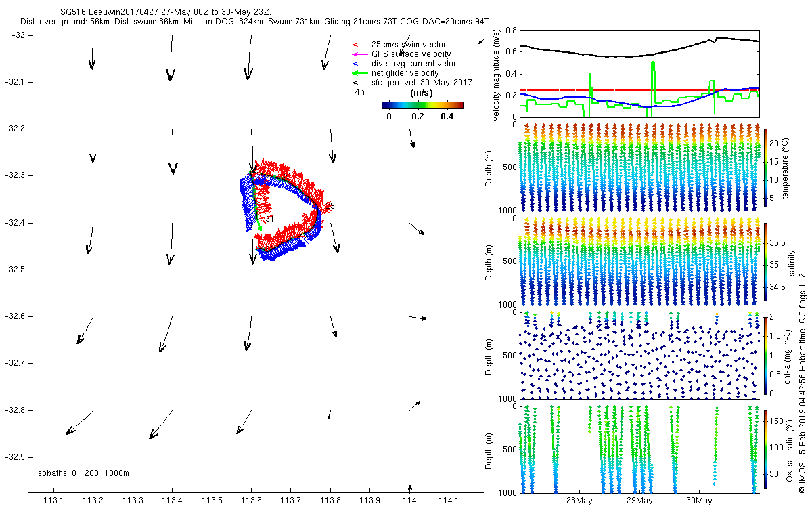The width and height of the screenshot is (812, 508).
Task: Click the velocity magnitude (m/s) axis label
Action: click(x=497, y=75)
